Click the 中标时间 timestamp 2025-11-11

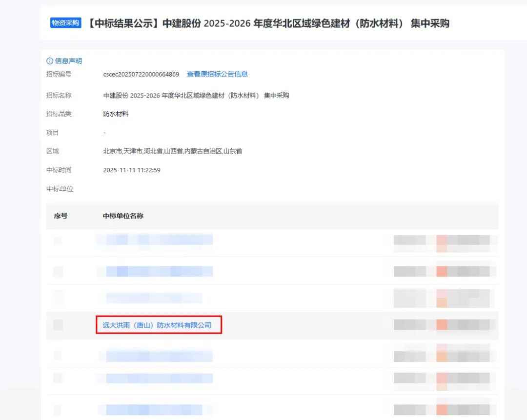131,170
